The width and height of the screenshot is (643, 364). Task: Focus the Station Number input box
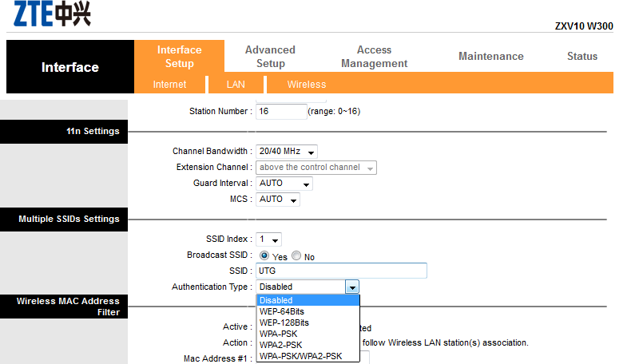point(281,111)
